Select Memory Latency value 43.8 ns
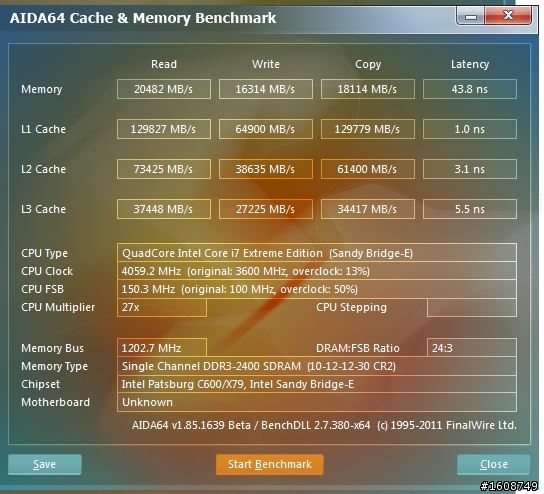The height and width of the screenshot is (494, 544). point(470,89)
